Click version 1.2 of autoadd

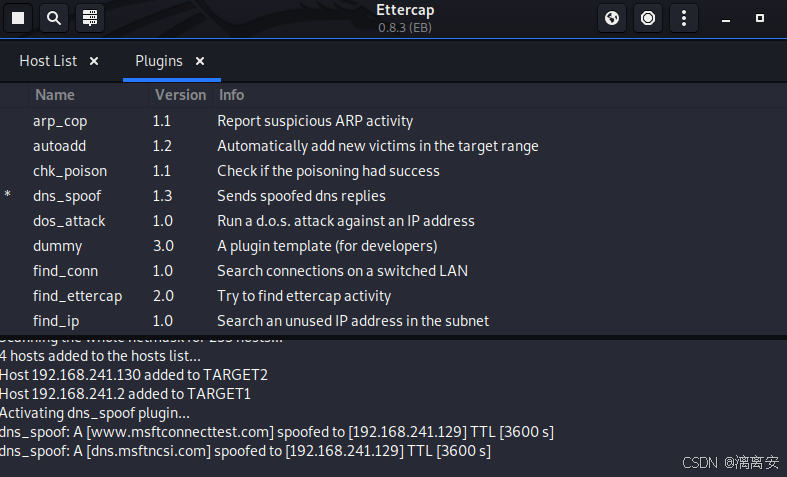coord(162,146)
